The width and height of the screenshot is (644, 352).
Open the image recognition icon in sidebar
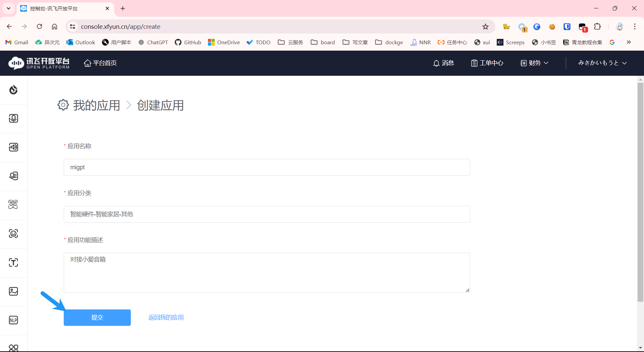coord(13,291)
